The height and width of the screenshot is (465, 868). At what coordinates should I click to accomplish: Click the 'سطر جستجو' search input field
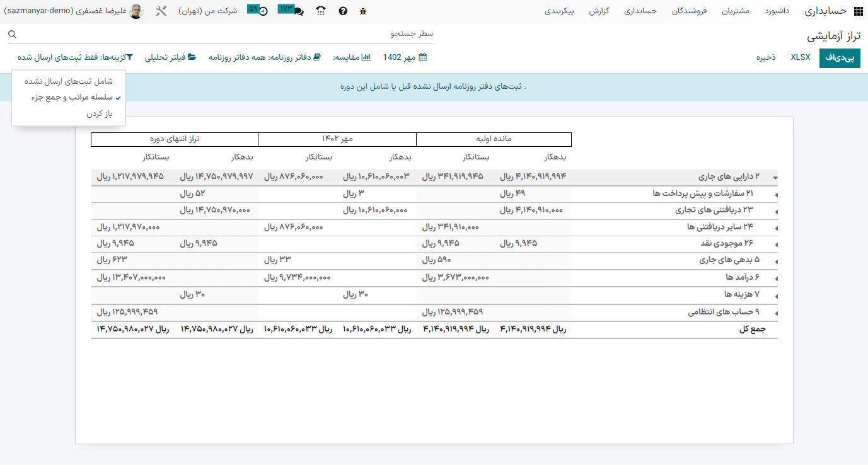coord(227,34)
